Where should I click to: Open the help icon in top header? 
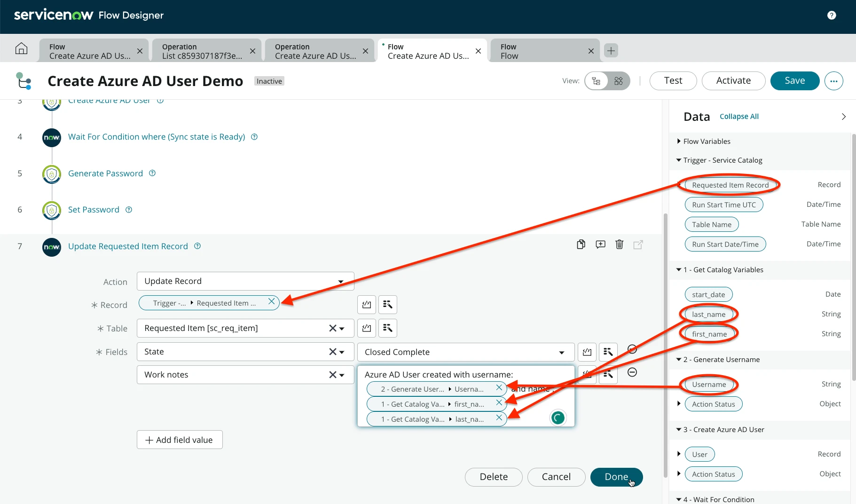pyautogui.click(x=831, y=16)
